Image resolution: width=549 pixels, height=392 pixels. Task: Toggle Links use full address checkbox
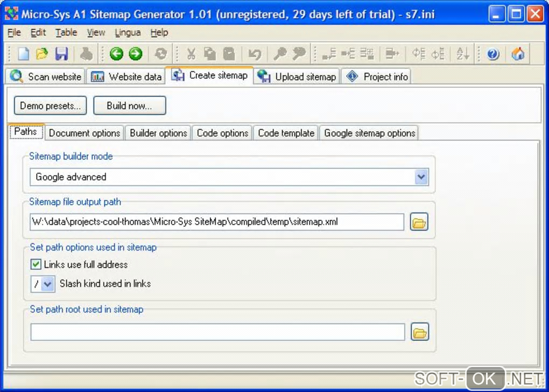point(36,264)
